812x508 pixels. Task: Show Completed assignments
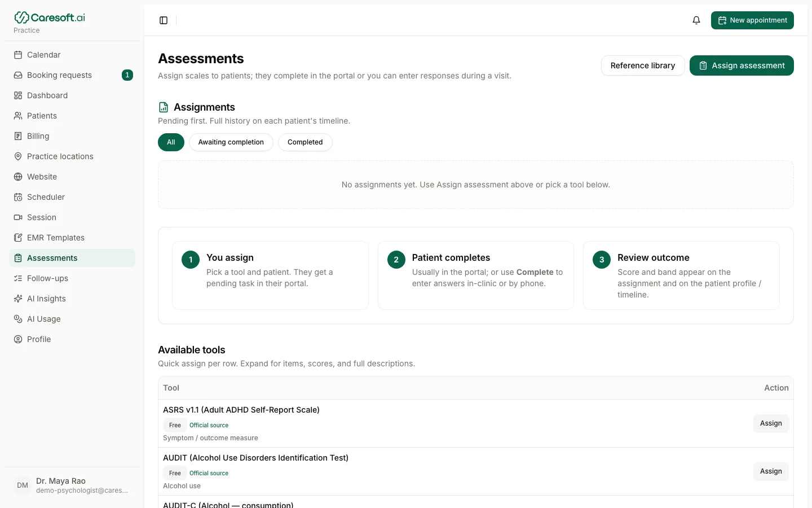305,142
